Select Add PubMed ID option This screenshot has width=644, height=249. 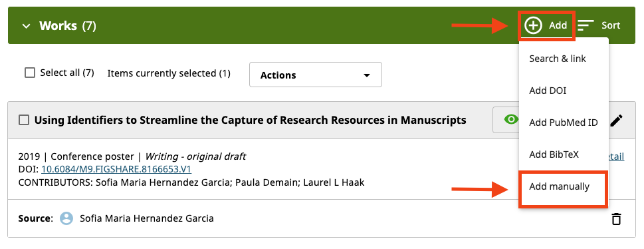tap(564, 123)
